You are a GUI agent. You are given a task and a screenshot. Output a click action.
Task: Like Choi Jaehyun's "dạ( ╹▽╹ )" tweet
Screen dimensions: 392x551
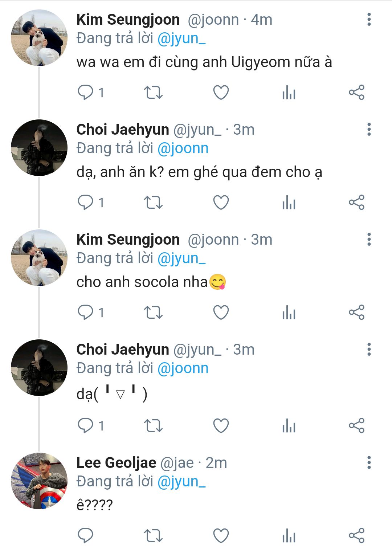coord(221,425)
